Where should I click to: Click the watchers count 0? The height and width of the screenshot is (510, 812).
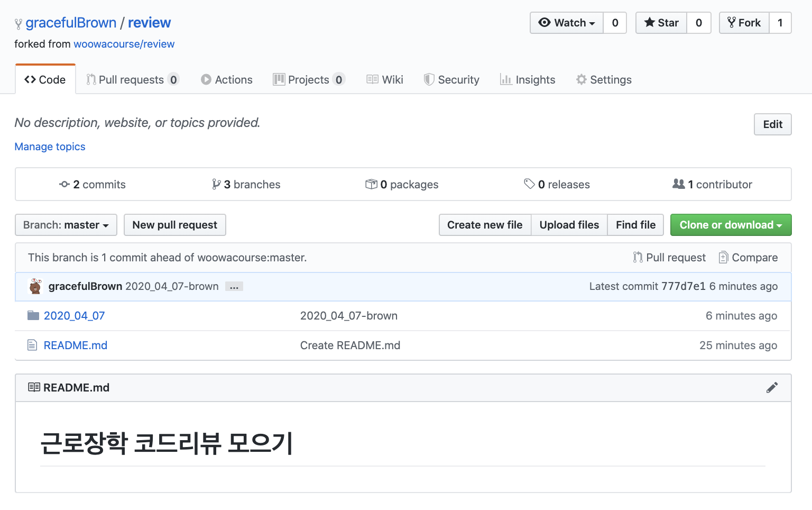(x=615, y=23)
